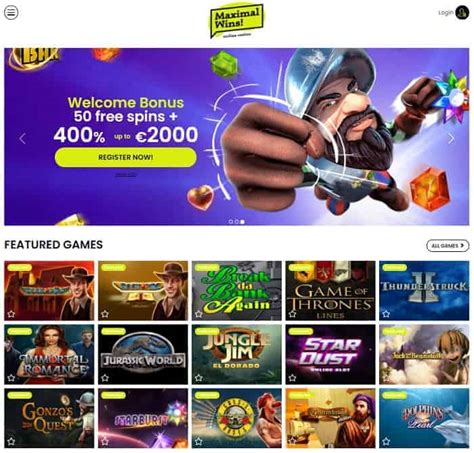Open the Starburst game thumbnail
This screenshot has width=474, height=453.
point(143,418)
